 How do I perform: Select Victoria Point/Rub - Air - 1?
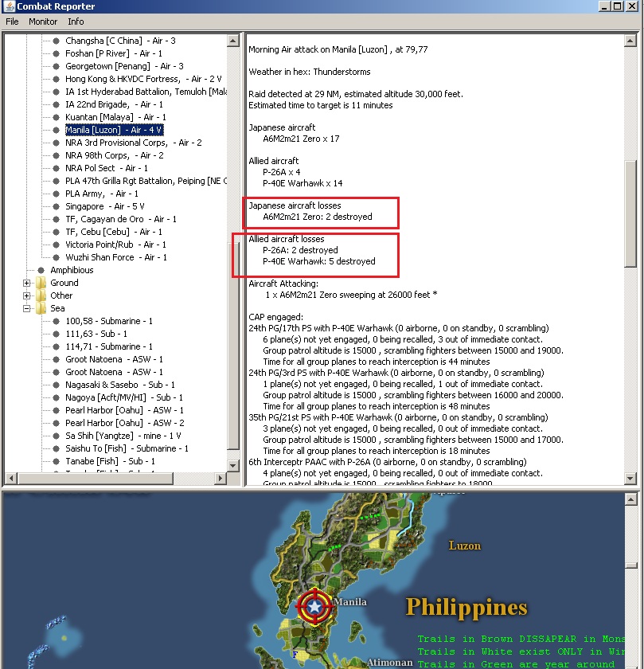pos(115,245)
